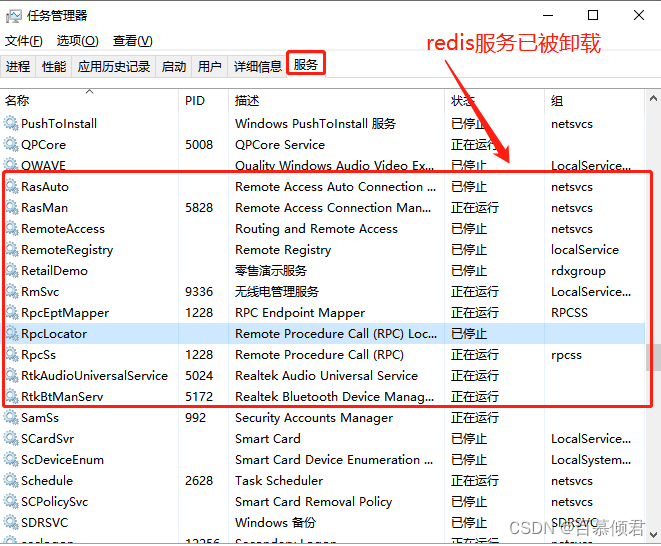
Task: Select 'Windows PushToInstall 服务' description
Action: (315, 123)
